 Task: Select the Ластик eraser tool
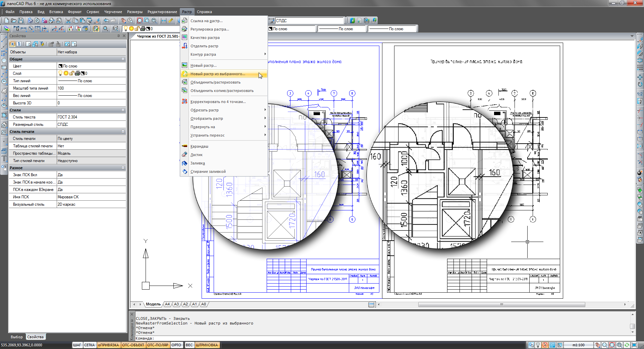point(197,155)
